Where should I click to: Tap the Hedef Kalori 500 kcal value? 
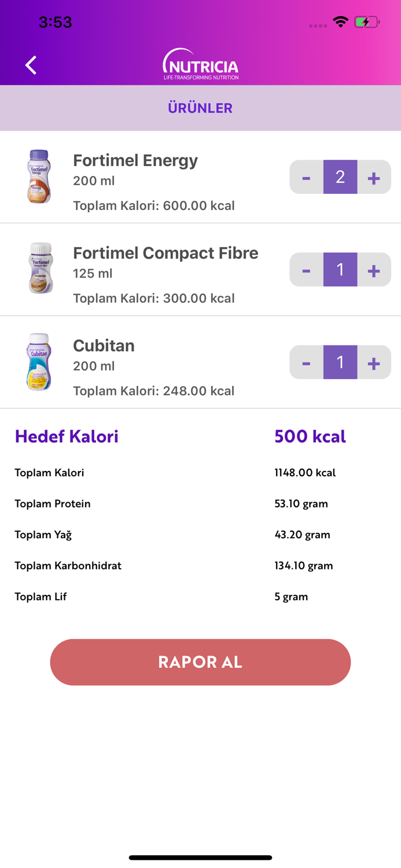[310, 436]
